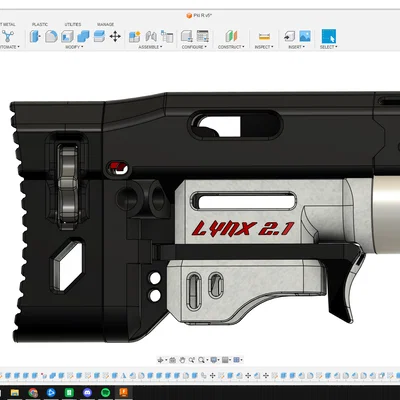Click the Construct offset plane icon
The width and height of the screenshot is (400, 400).
[x=231, y=36]
